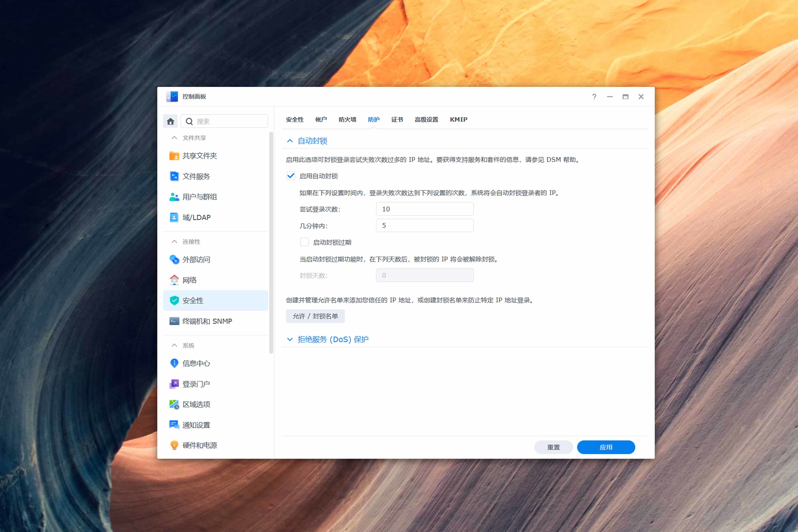
Task: Switch to the Certificate (证书) tab
Action: click(x=397, y=119)
